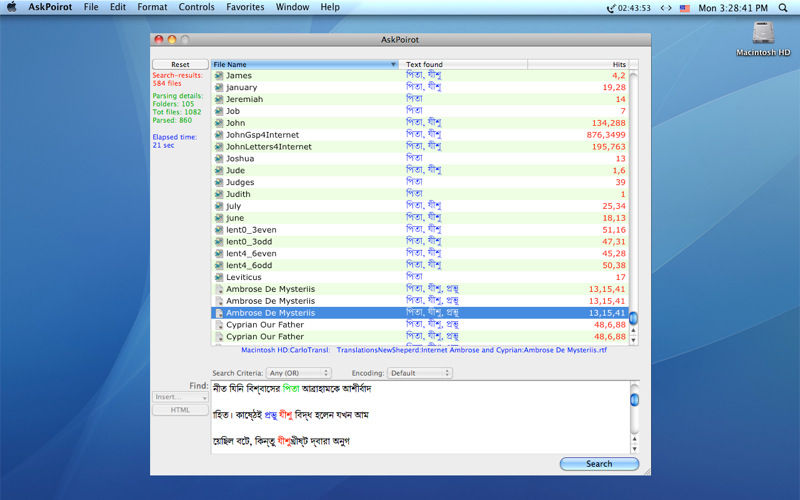Open the Favorites menu
This screenshot has height=500, width=800.
(x=245, y=7)
